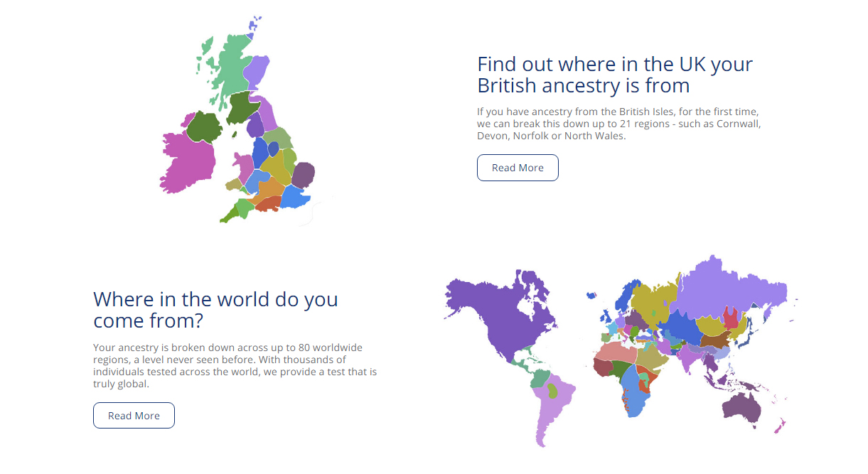Click the 'Find out where in the UK' heading
The width and height of the screenshot is (868, 474).
(x=614, y=75)
